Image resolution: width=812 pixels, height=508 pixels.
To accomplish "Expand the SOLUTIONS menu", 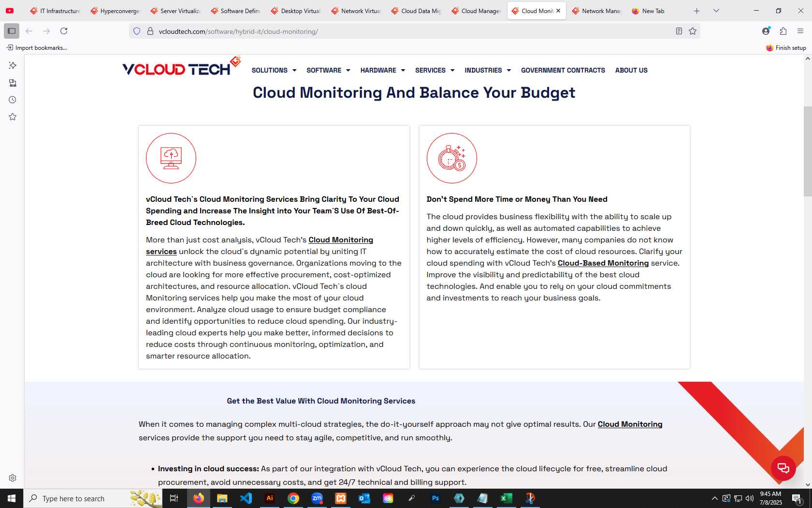I will [274, 70].
